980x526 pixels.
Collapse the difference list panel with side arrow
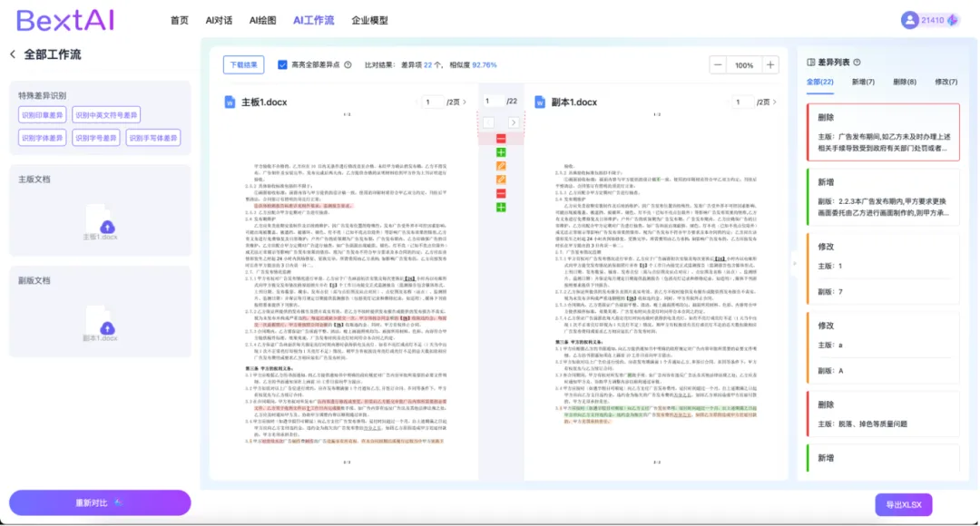pos(793,264)
